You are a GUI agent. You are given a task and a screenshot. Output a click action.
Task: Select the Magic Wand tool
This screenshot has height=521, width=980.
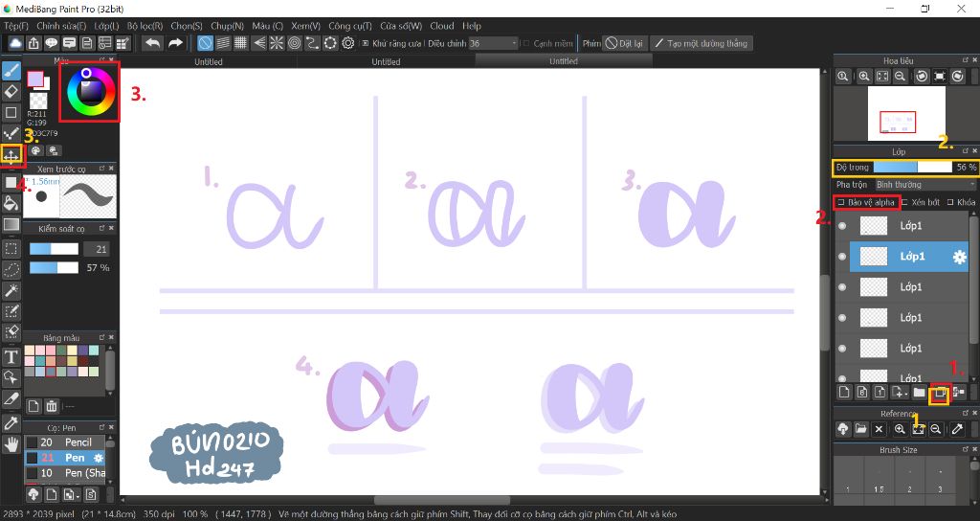11,290
